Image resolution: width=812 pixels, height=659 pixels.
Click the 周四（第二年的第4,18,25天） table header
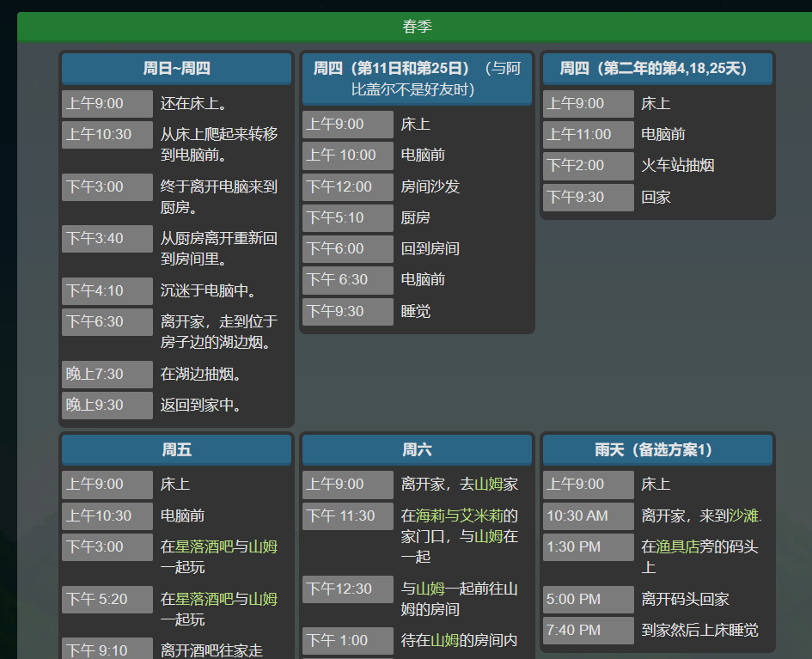657,69
